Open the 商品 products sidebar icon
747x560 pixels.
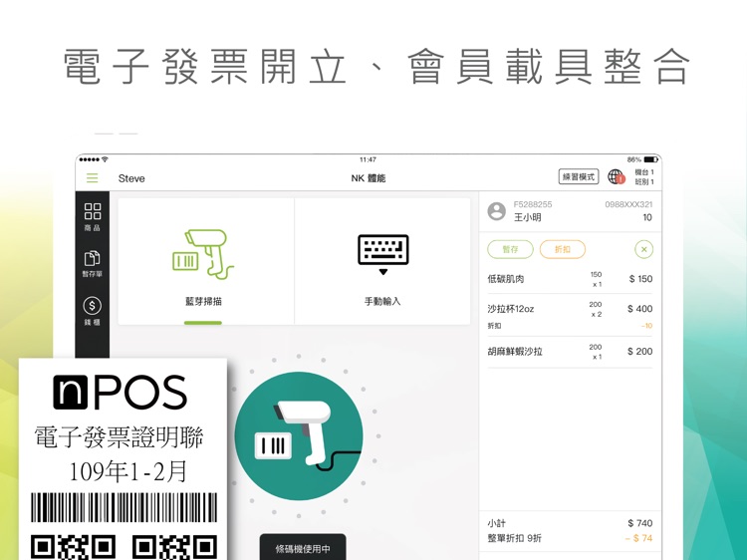click(92, 217)
